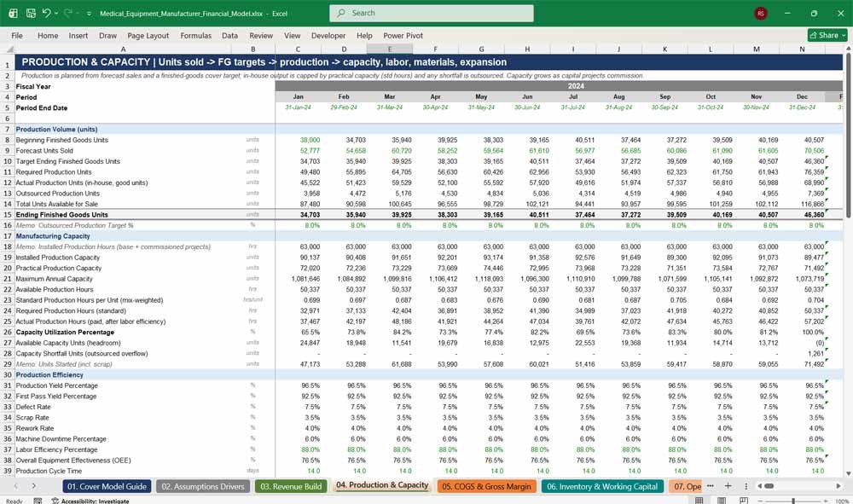The width and height of the screenshot is (853, 504).
Task: Click the previous sheet navigation arrow
Action: coord(15,486)
